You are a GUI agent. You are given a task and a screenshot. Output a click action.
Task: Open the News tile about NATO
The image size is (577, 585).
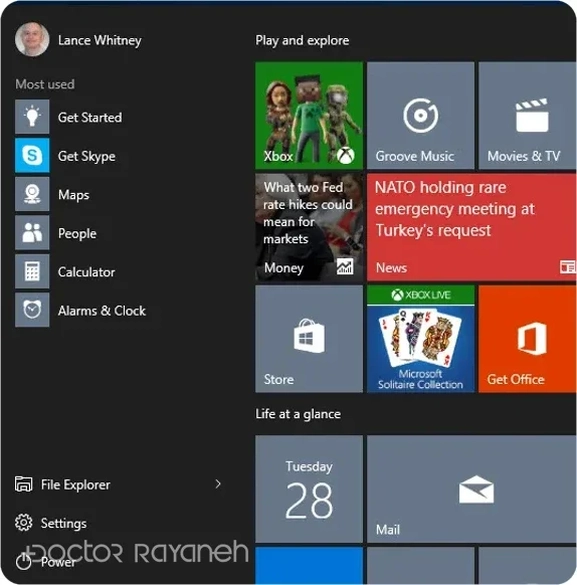tap(471, 227)
